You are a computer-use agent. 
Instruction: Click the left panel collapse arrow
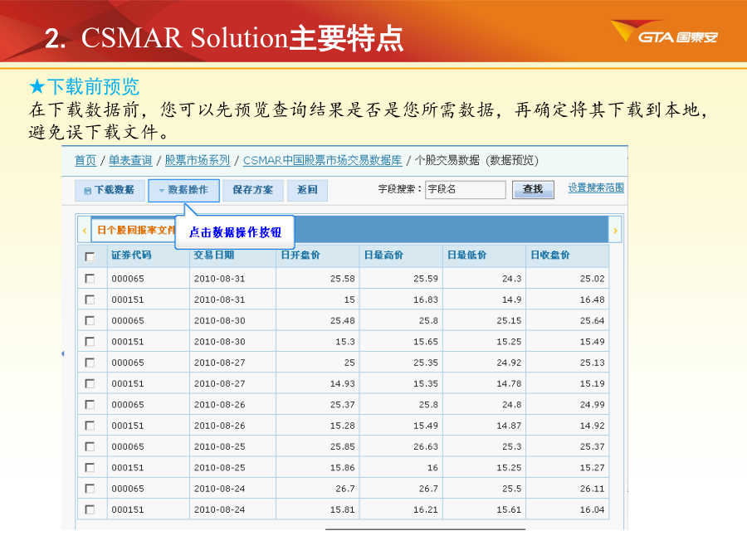click(63, 353)
